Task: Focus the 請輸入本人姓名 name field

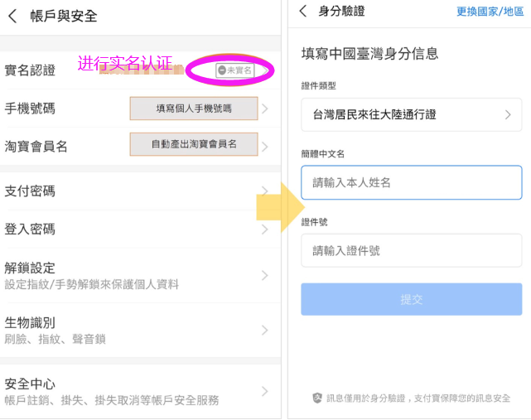Action: click(x=411, y=182)
